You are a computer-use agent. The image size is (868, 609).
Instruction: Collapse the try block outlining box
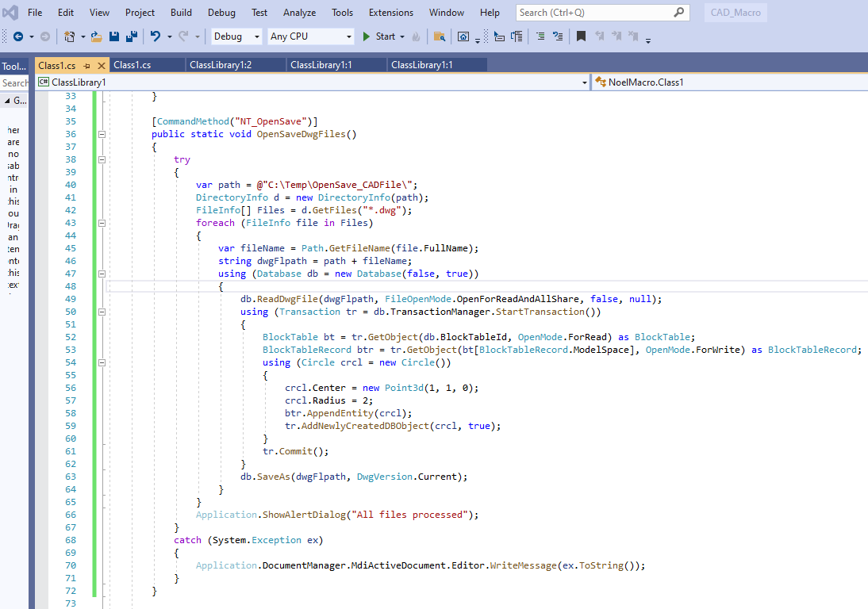point(101,159)
